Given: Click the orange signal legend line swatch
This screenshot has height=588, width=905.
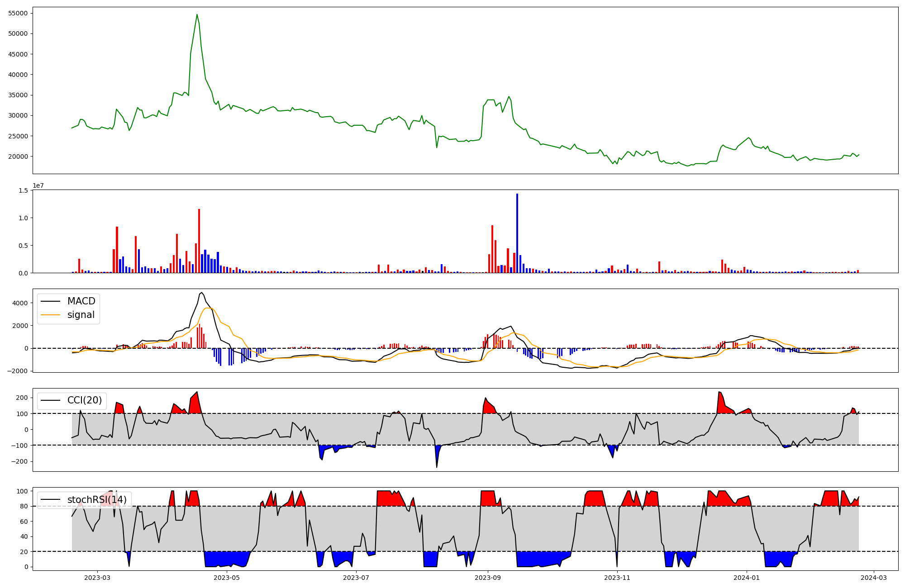Looking at the screenshot, I should point(51,315).
